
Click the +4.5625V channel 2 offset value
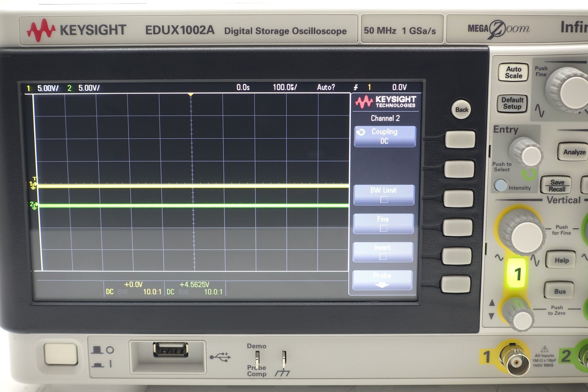(194, 284)
